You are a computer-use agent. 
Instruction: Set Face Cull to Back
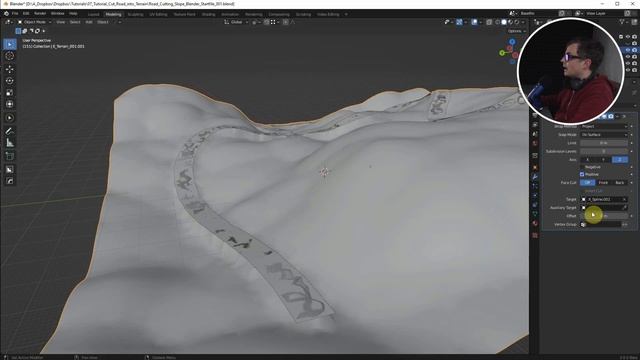click(x=620, y=182)
